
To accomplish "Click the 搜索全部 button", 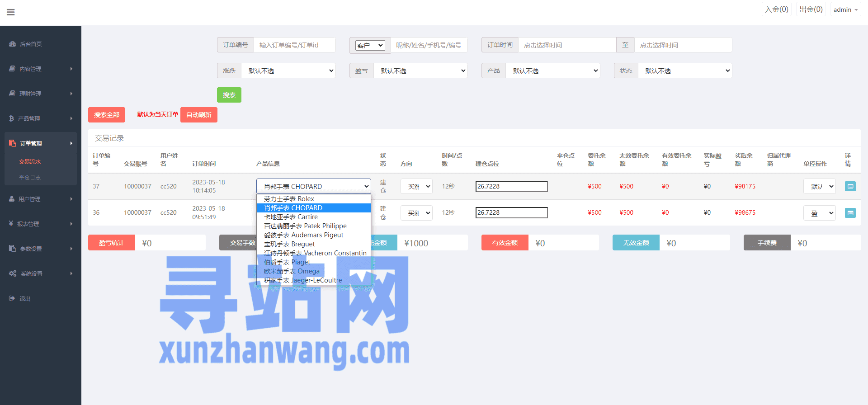I will [107, 115].
